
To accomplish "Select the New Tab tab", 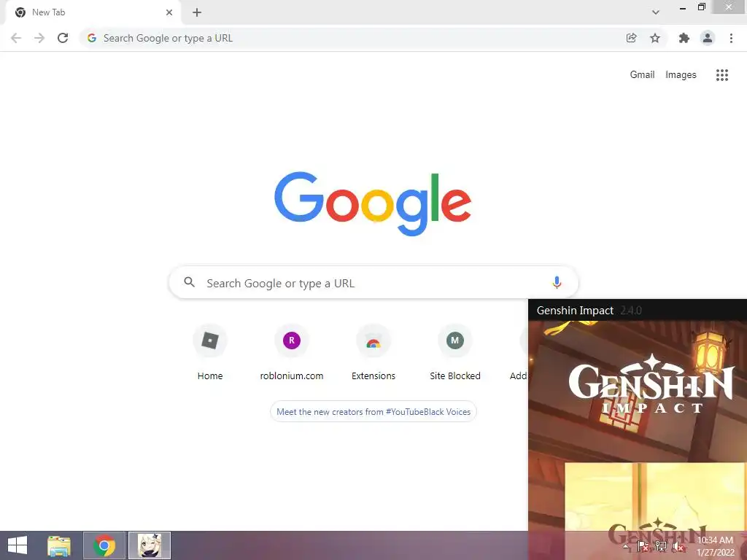I will (93, 12).
